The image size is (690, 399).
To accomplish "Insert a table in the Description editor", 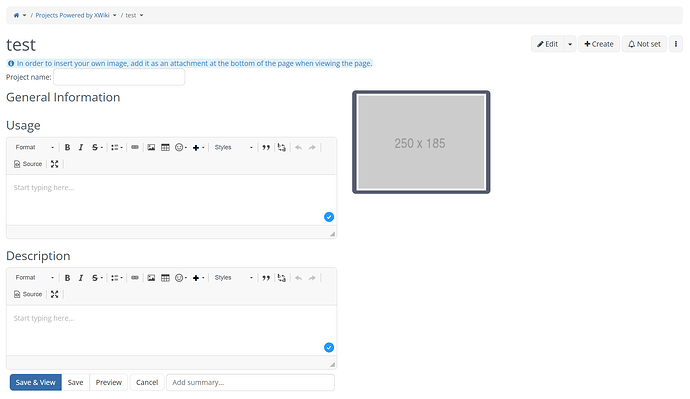I will (165, 278).
